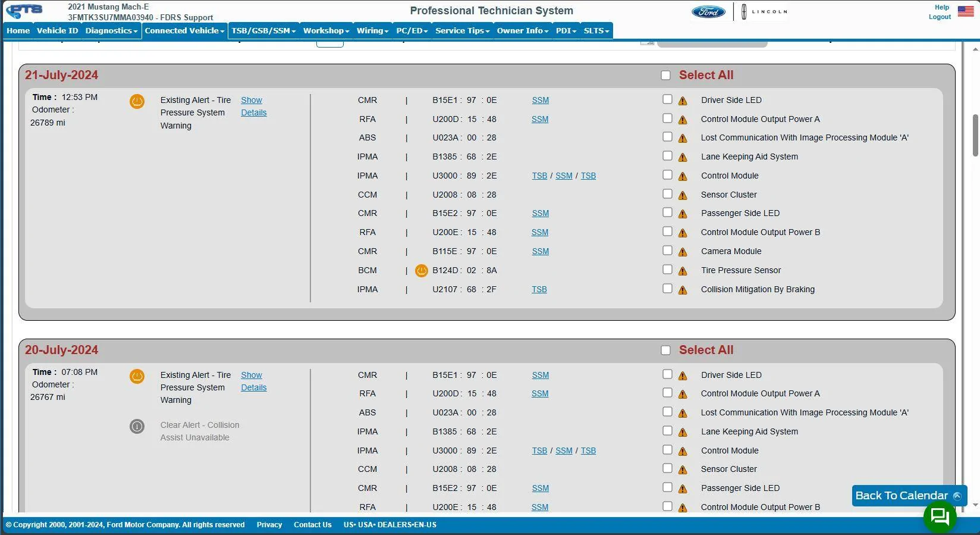Click the PTS logo icon
The width and height of the screenshot is (980, 535).
(25, 11)
